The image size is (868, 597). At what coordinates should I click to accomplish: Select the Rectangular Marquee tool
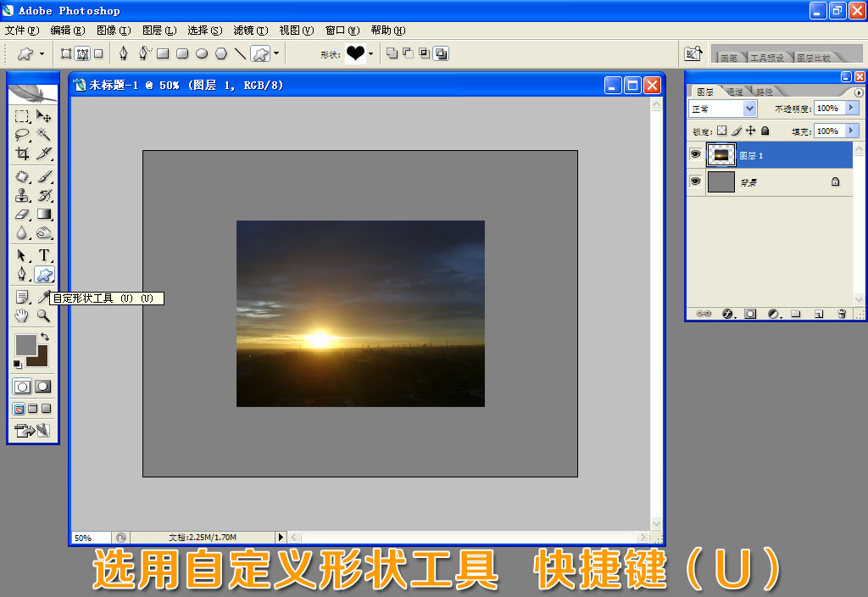click(x=22, y=116)
